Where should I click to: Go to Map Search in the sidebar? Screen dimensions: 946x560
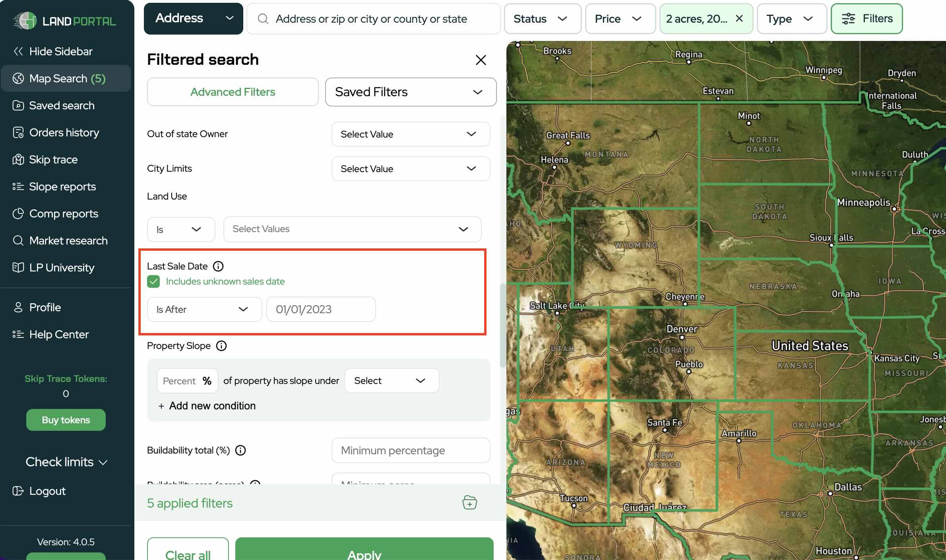click(x=67, y=78)
